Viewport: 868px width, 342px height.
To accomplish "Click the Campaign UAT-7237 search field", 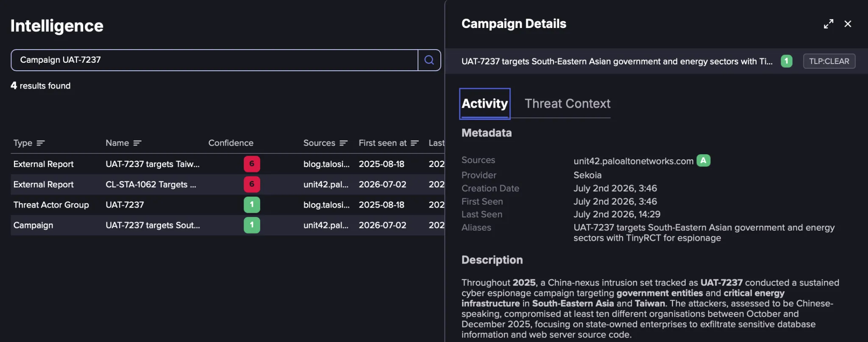I will [x=214, y=60].
